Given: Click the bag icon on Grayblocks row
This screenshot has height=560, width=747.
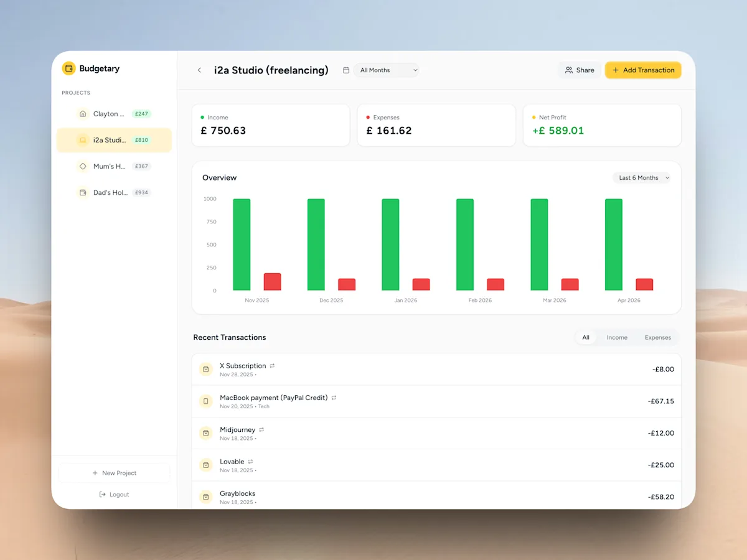Looking at the screenshot, I should click(206, 497).
